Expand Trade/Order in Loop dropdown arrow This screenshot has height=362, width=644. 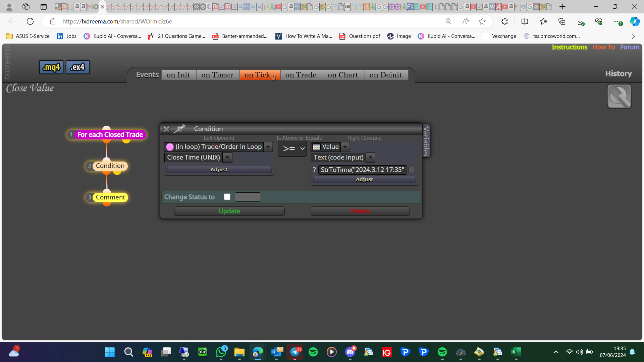(x=268, y=147)
